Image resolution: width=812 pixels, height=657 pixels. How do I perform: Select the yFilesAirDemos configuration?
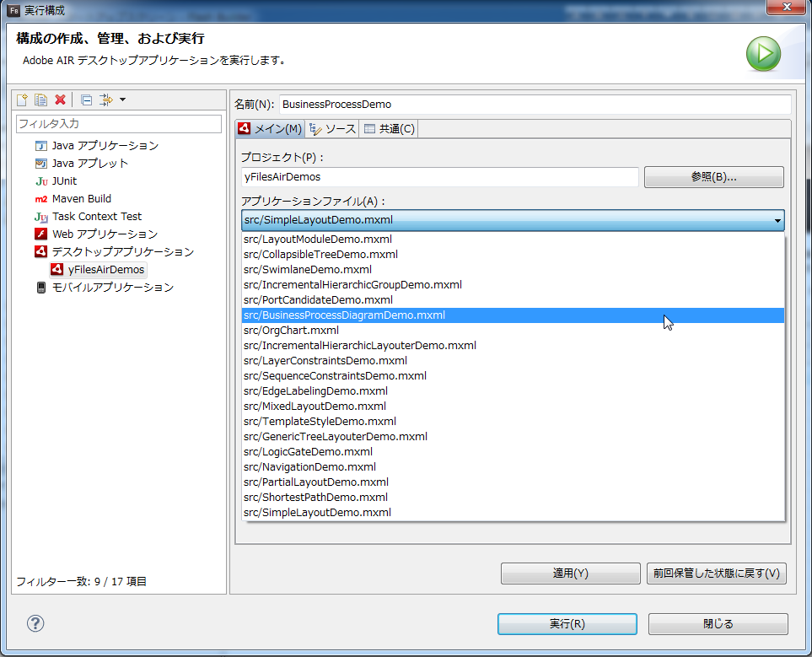click(98, 269)
